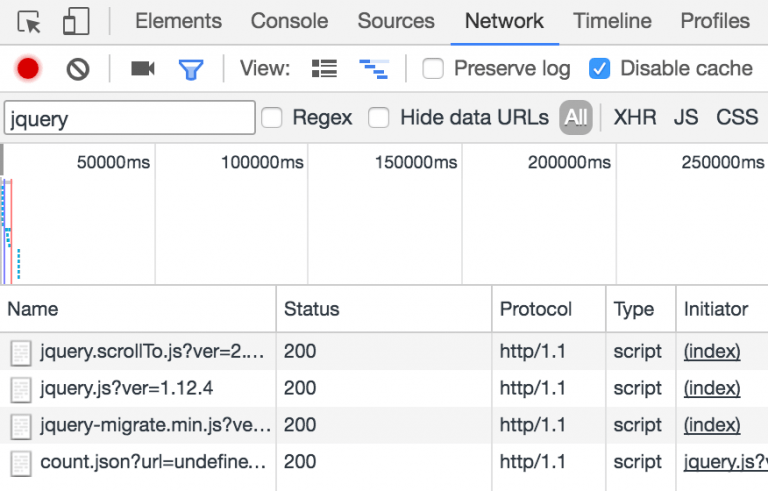This screenshot has height=491, width=768.
Task: Sort requests by the Status column header
Action: pyautogui.click(x=312, y=309)
